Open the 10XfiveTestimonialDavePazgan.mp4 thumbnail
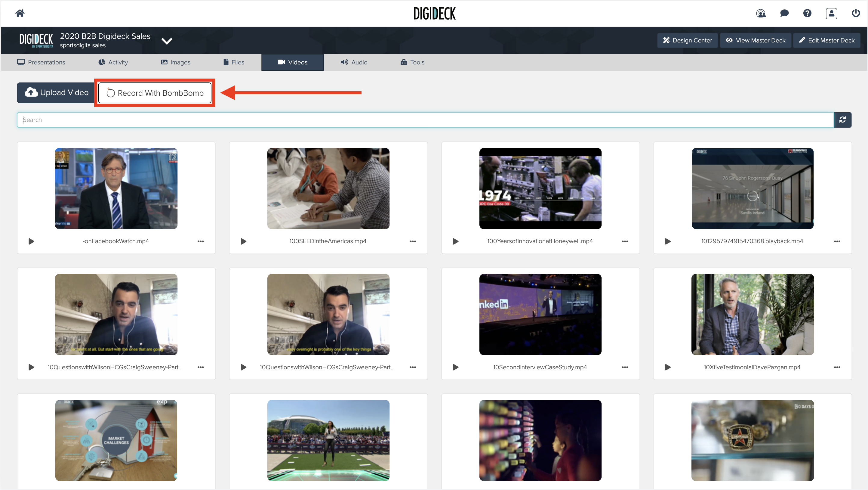This screenshot has height=490, width=868. click(753, 314)
